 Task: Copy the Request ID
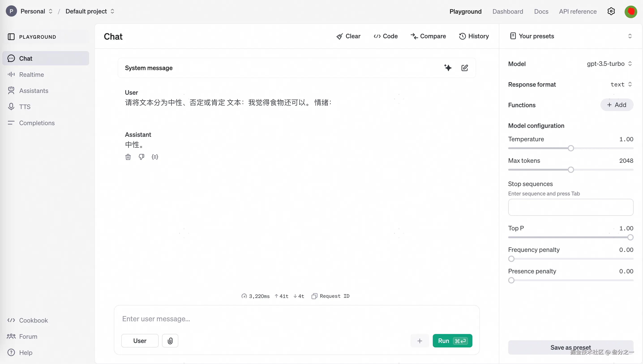click(x=330, y=296)
